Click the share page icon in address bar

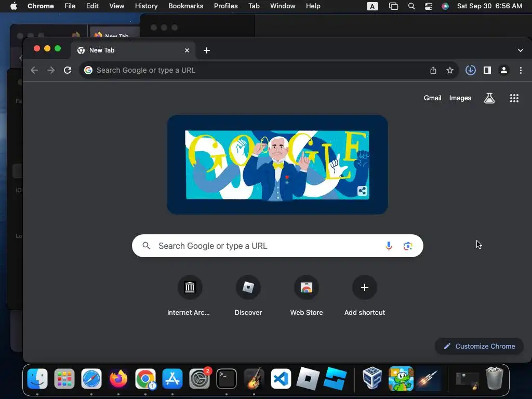click(433, 70)
